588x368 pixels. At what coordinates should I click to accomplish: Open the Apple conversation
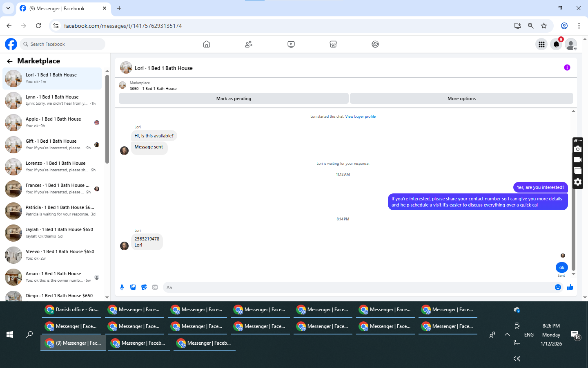click(52, 122)
